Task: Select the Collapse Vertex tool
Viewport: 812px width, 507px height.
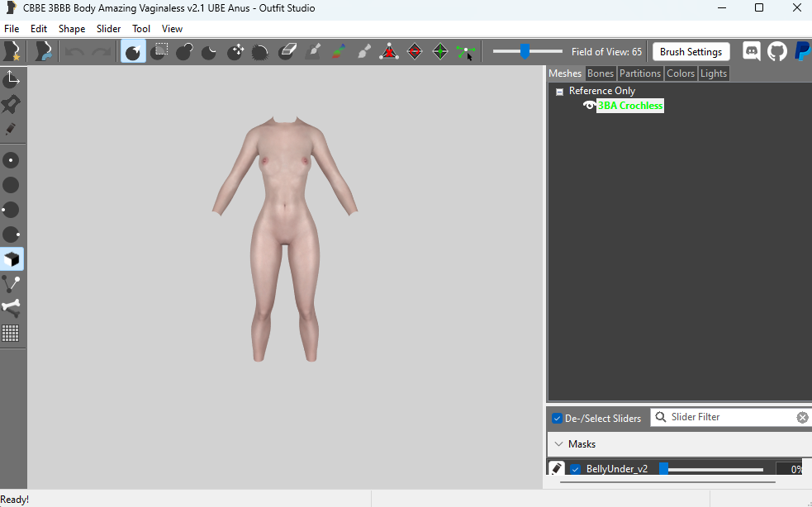Action: [x=389, y=51]
